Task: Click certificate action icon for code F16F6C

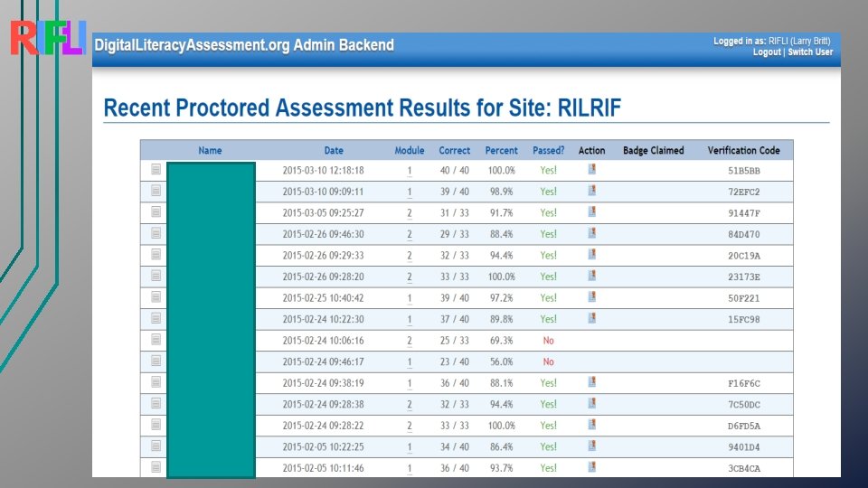Action: click(x=591, y=382)
